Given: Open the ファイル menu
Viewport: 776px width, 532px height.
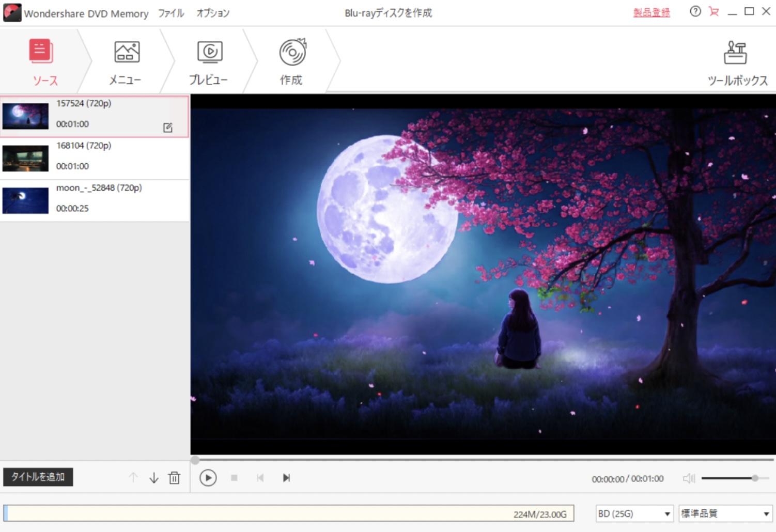Looking at the screenshot, I should pos(171,13).
